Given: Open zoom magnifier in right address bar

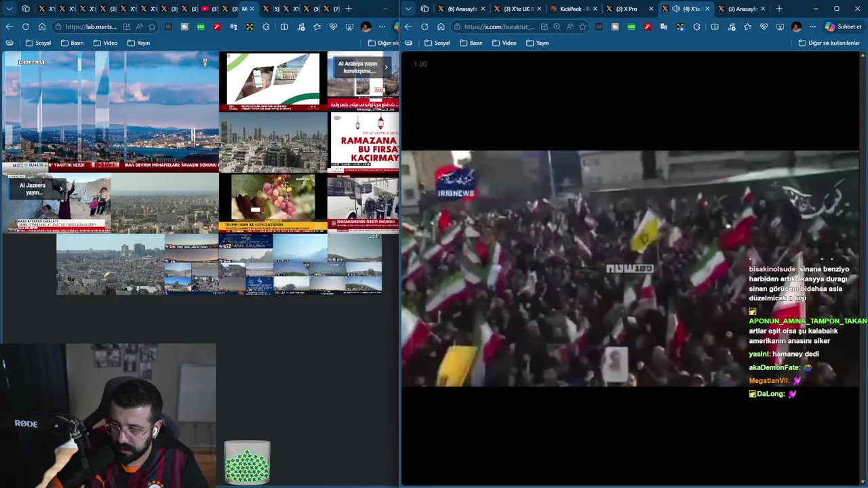Looking at the screenshot, I should 557,26.
